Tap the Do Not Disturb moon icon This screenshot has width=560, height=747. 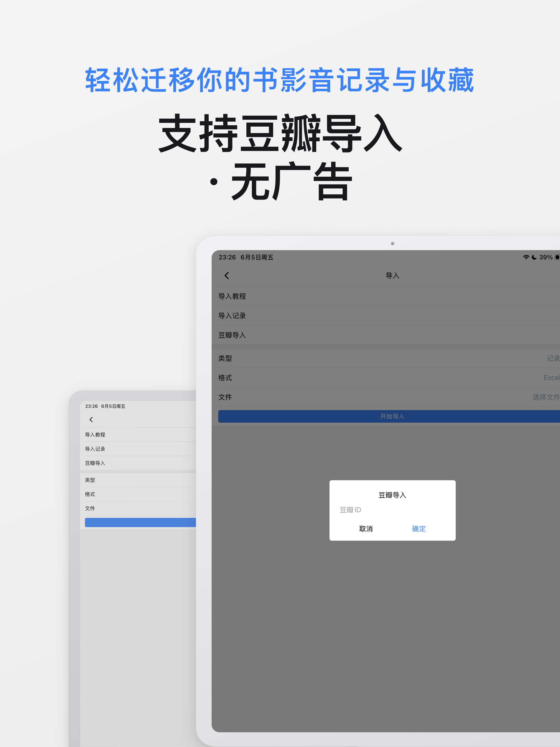534,257
